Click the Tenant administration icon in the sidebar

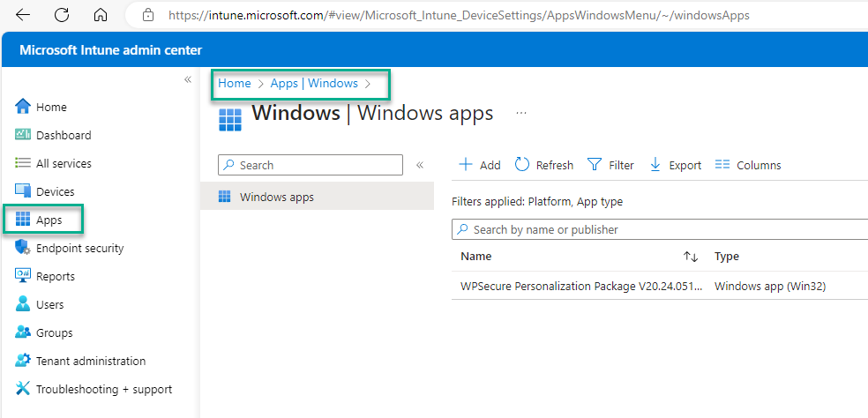(23, 361)
